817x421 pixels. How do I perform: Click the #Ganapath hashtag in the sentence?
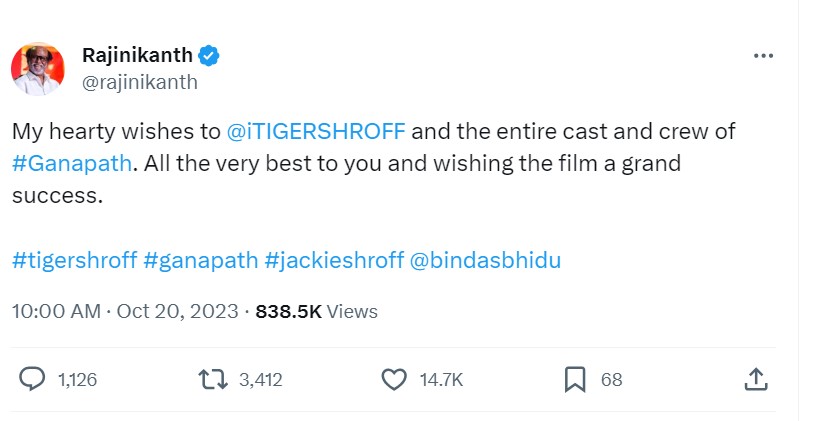click(71, 163)
